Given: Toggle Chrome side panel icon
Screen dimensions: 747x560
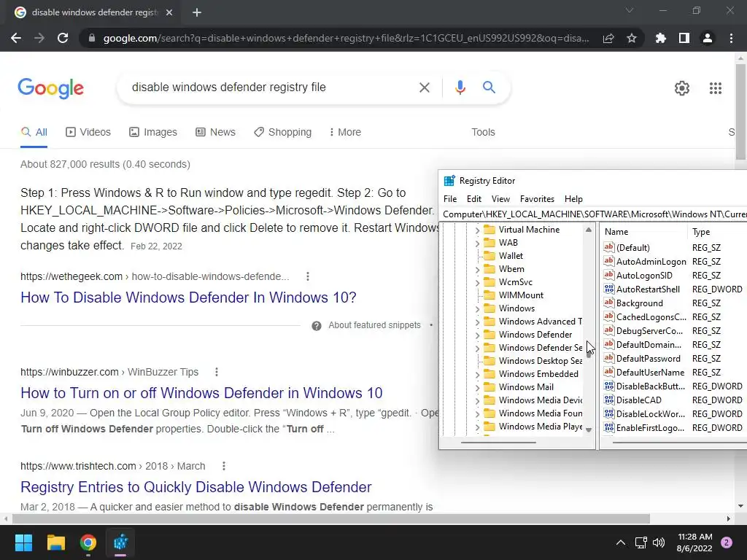Looking at the screenshot, I should click(684, 38).
